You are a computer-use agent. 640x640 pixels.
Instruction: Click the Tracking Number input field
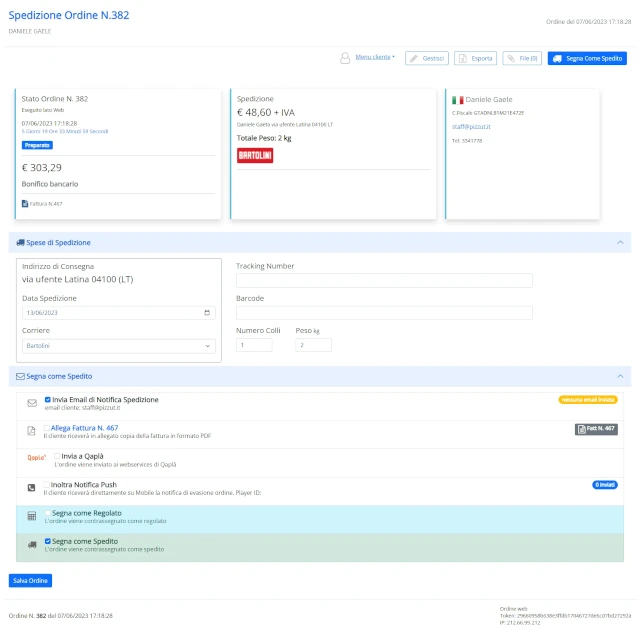[x=384, y=280]
